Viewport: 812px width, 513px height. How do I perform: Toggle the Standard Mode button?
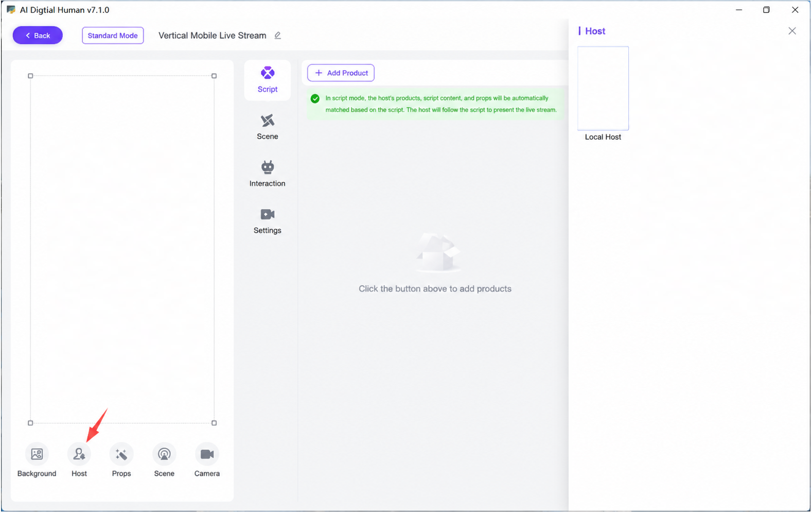[113, 36]
